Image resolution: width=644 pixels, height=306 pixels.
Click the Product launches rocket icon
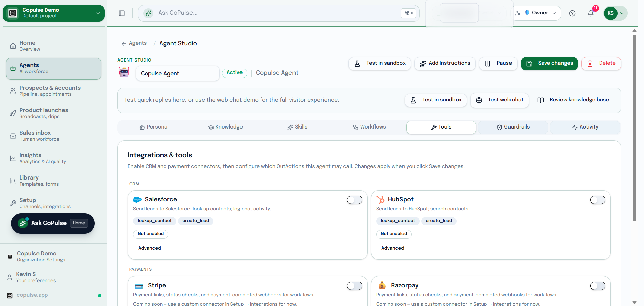(13, 113)
